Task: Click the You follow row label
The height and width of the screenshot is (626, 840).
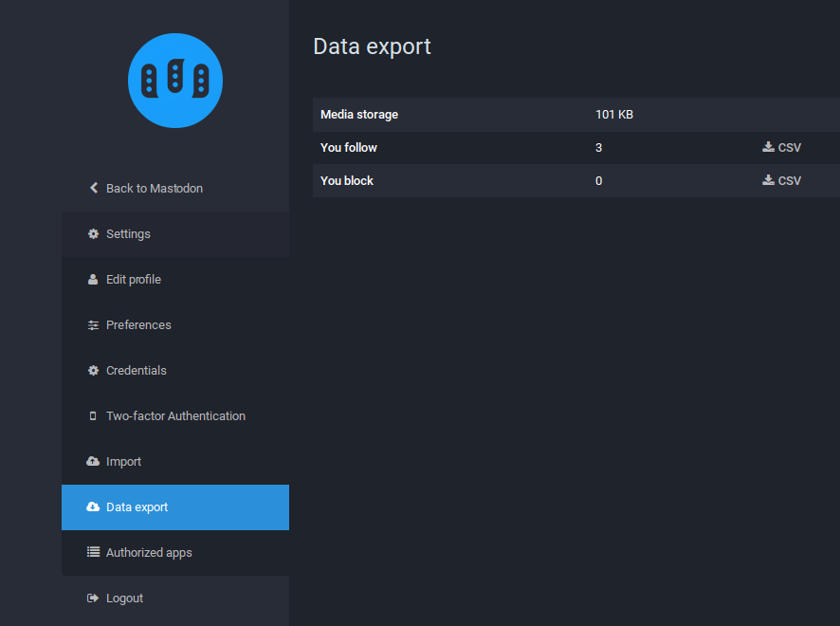Action: coord(349,148)
